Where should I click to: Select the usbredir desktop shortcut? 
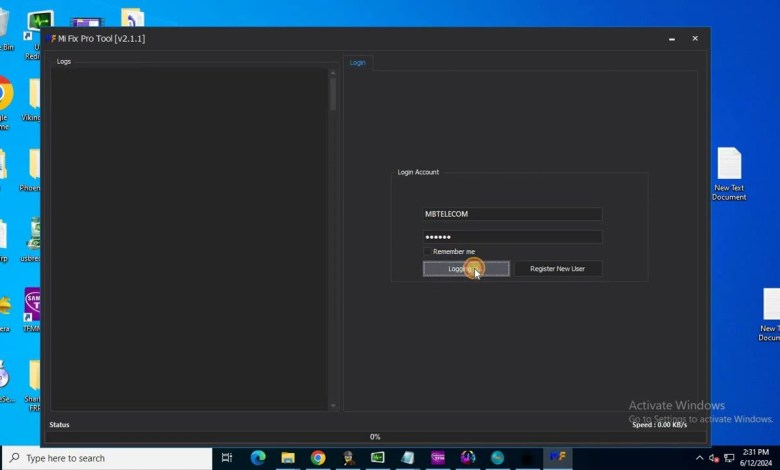[32, 240]
